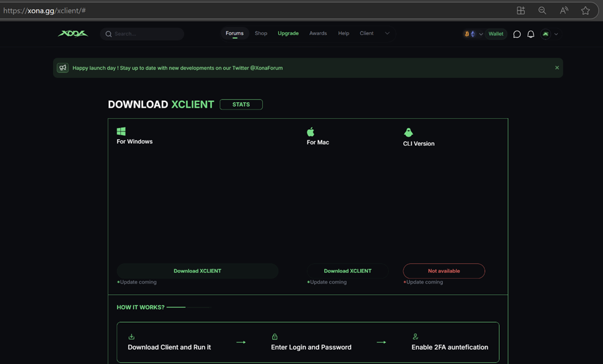
Task: Click Enable 2FA auntefication step
Action: coord(450,347)
